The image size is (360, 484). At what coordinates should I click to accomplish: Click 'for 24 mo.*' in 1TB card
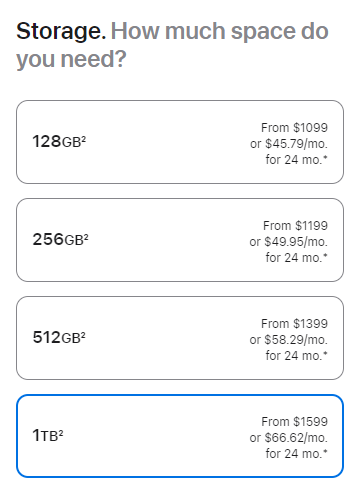[x=297, y=454]
